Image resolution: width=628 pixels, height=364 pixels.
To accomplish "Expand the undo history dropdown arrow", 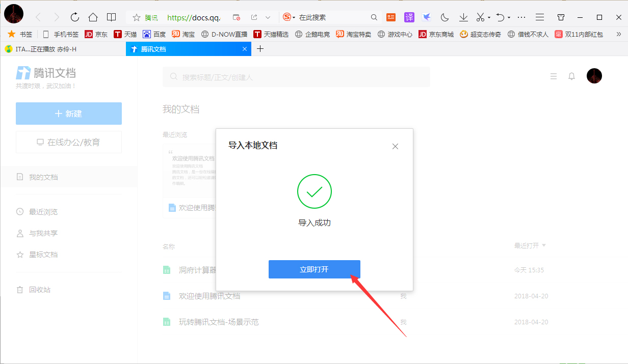I will [x=508, y=17].
